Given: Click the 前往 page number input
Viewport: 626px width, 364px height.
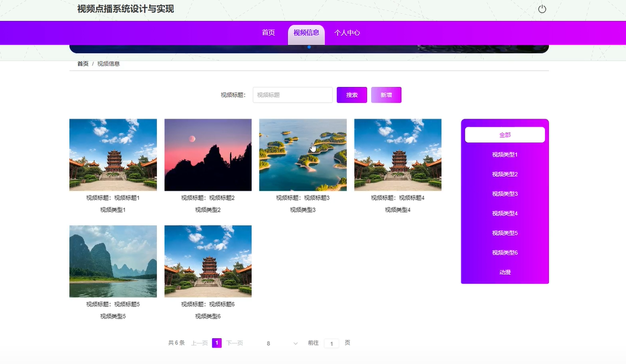Looking at the screenshot, I should [331, 343].
